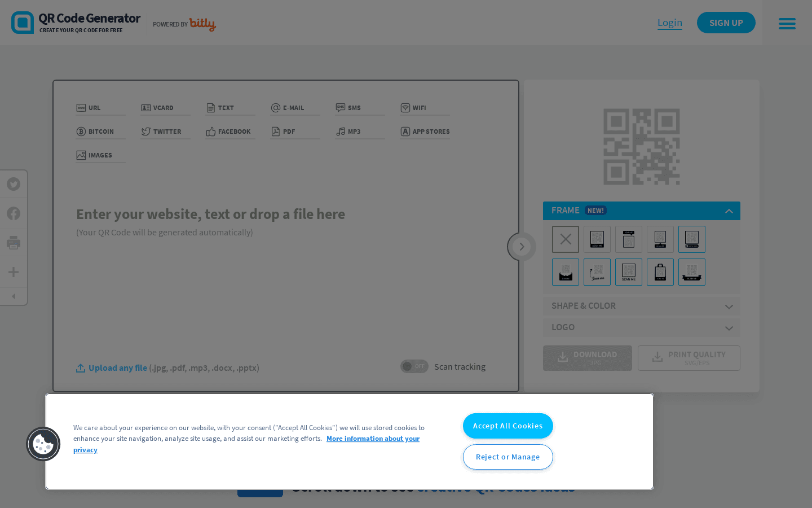Enable Scan tracking
Image resolution: width=812 pixels, height=508 pixels.
414,366
